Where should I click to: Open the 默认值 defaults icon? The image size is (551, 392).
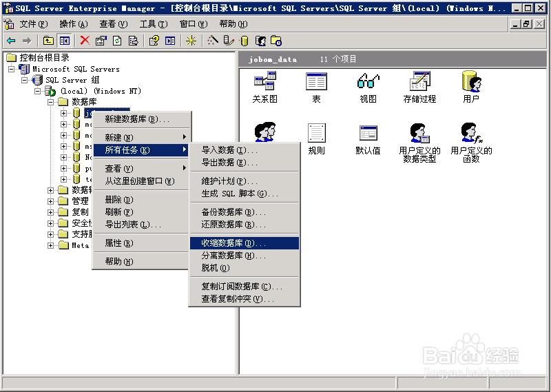point(368,140)
